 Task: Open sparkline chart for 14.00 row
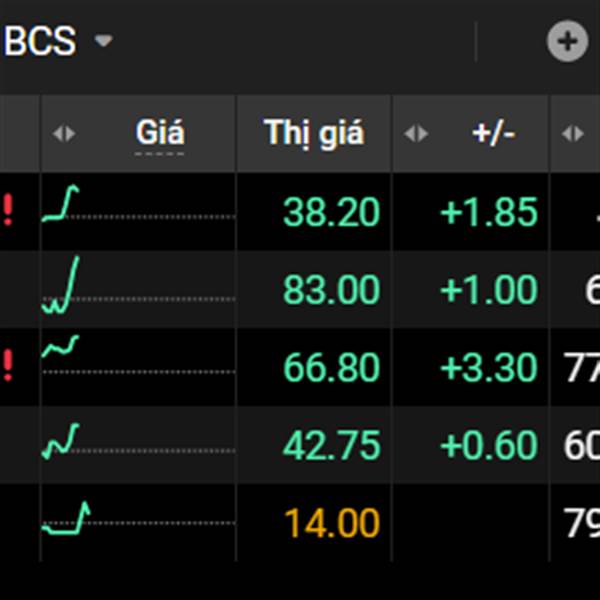point(67,519)
